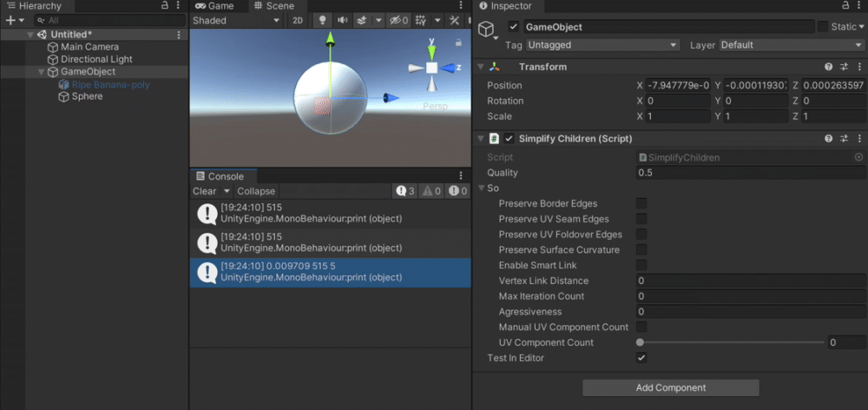Click the Persp projection label
The height and width of the screenshot is (410, 868).
435,106
